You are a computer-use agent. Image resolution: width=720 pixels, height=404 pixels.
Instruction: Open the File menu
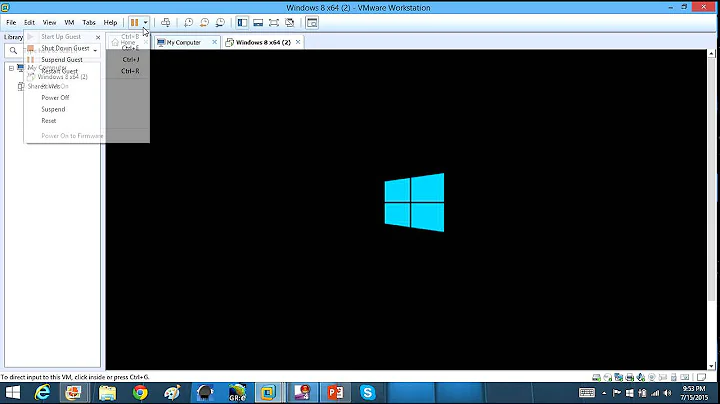coord(11,22)
